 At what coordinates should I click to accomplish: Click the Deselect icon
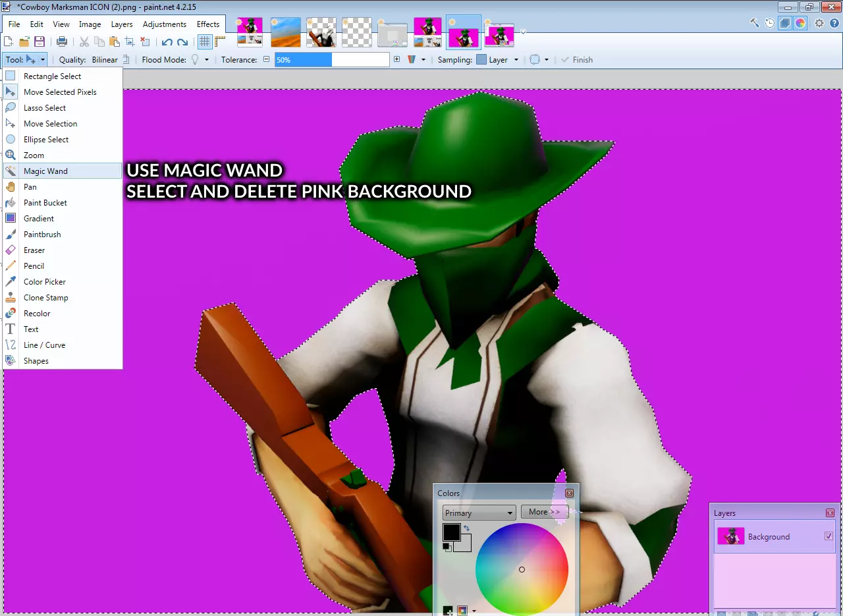coord(145,42)
